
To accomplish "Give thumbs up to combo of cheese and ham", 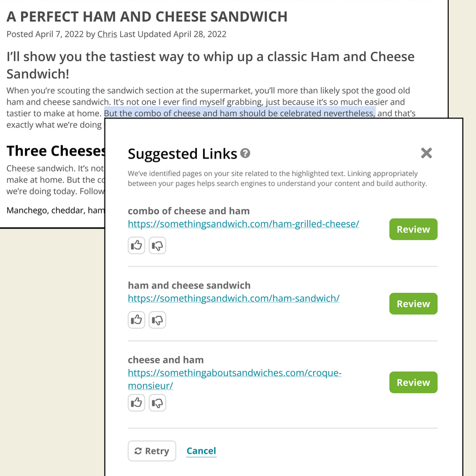I will click(136, 245).
